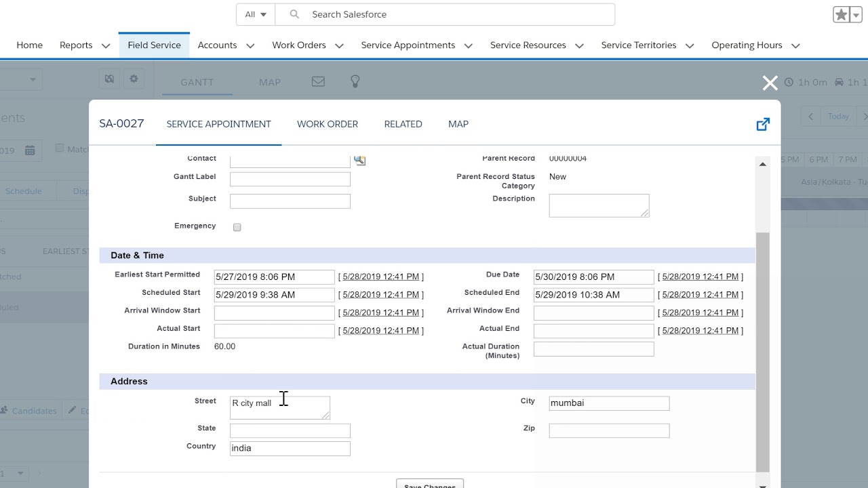
Task: Set Earliest Start Permitted to current time link
Action: point(382,277)
